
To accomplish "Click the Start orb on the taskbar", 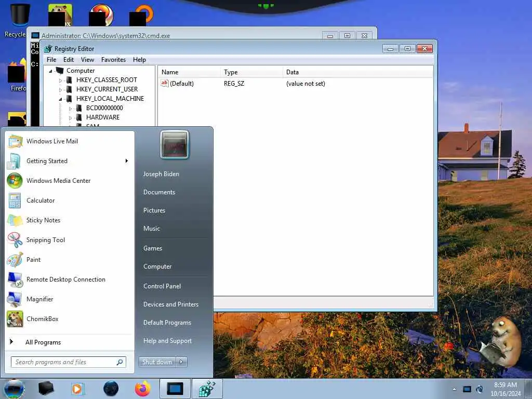I will coord(14,389).
